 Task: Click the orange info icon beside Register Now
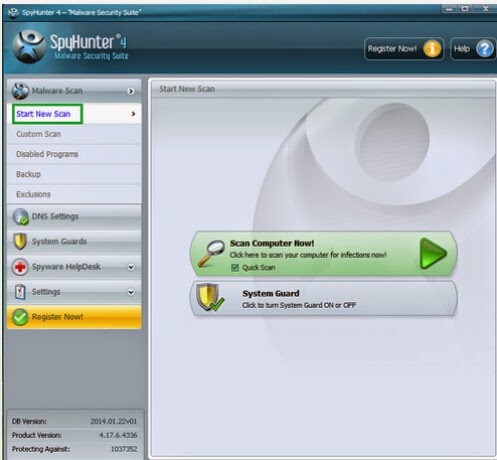[x=432, y=49]
